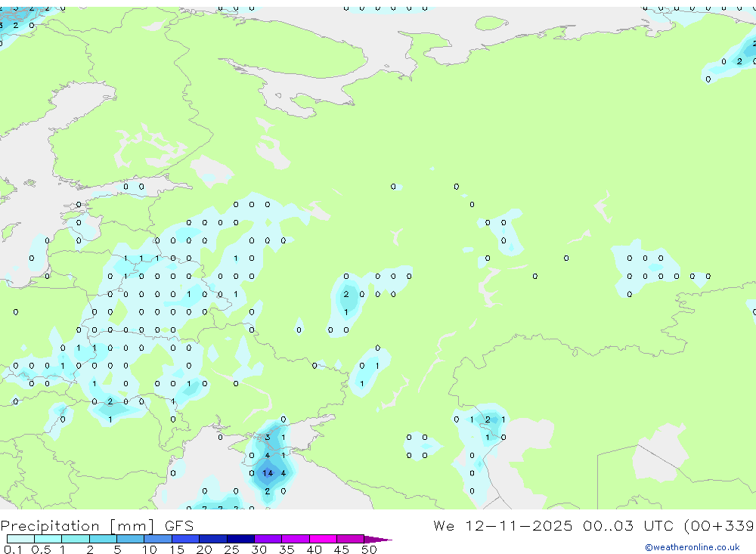Click the '14' precipitation value on map
Viewport: 756px width, 554px height.
(x=268, y=473)
